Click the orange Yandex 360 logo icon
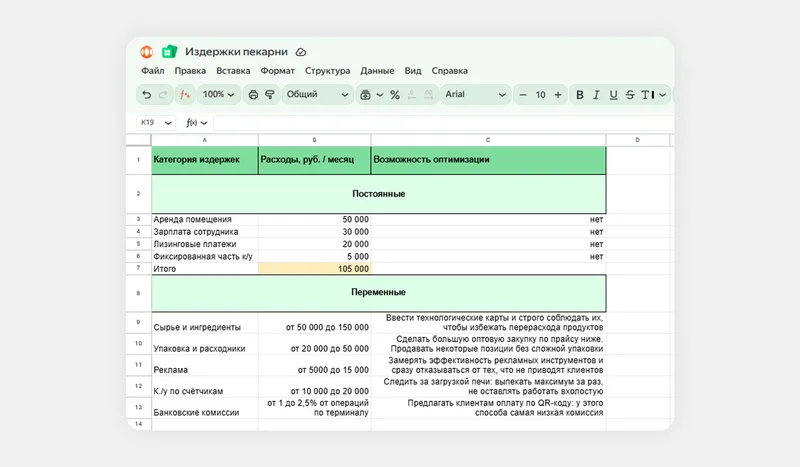 point(146,52)
